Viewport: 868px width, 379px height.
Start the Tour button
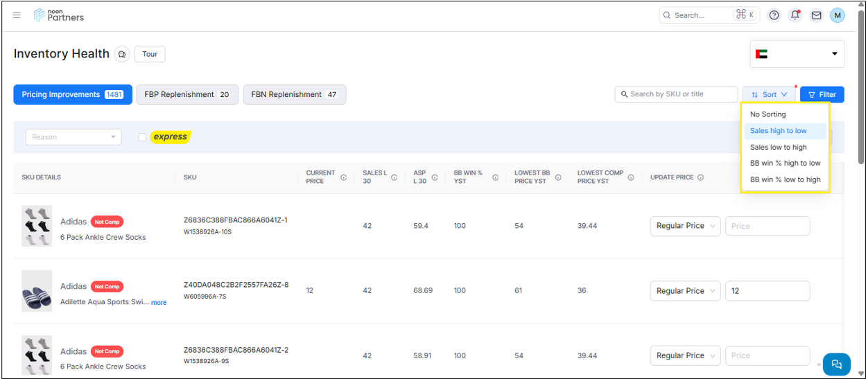pos(150,54)
